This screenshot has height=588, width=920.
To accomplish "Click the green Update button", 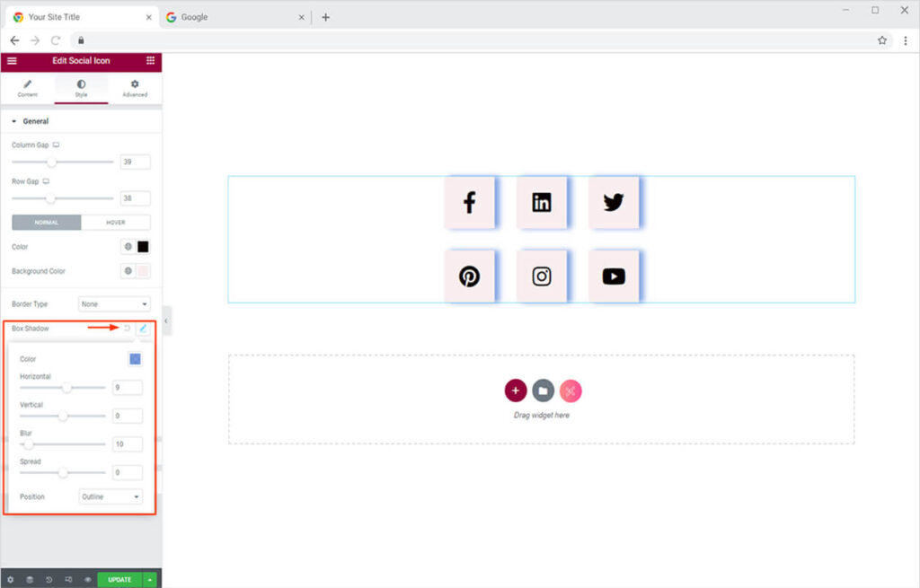I will point(119,580).
